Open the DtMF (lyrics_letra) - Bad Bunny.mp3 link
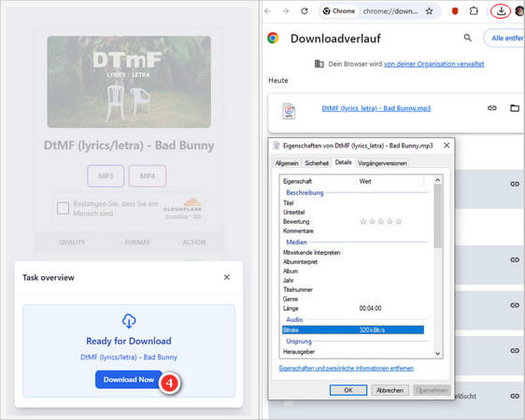Screen dimensions: 525x420 376,108
